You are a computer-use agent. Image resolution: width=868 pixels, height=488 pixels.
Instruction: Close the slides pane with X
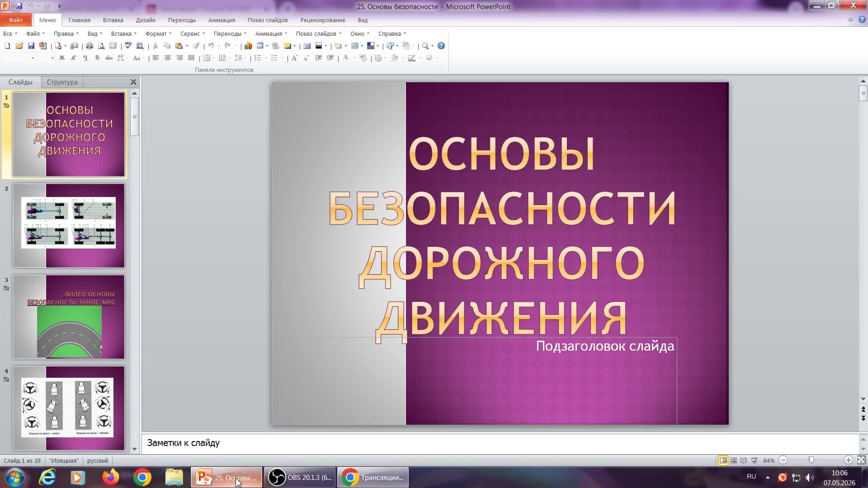click(x=133, y=82)
